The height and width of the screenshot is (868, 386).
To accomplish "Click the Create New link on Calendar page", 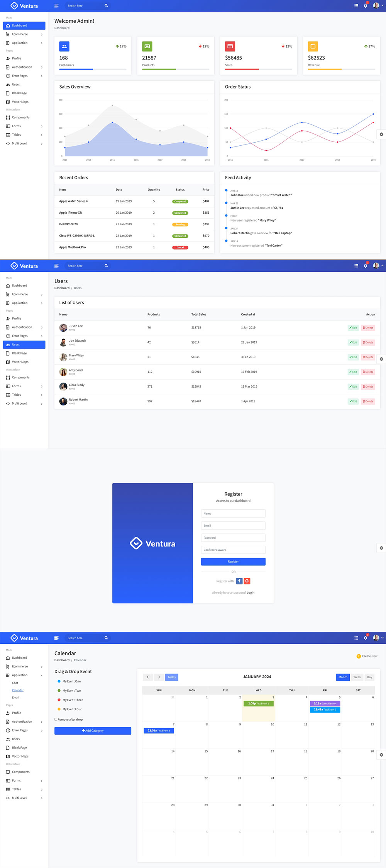I will click(x=367, y=656).
